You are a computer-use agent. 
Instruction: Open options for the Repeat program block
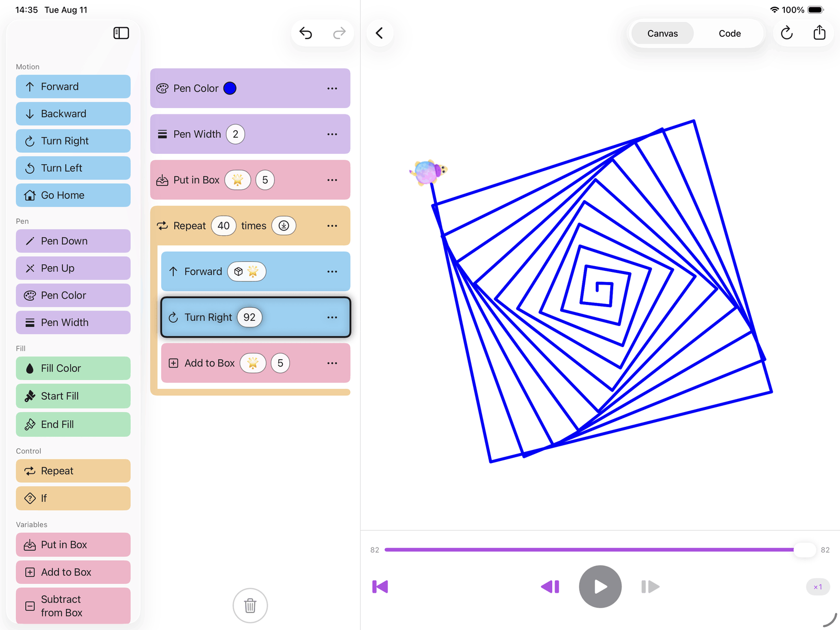tap(332, 226)
